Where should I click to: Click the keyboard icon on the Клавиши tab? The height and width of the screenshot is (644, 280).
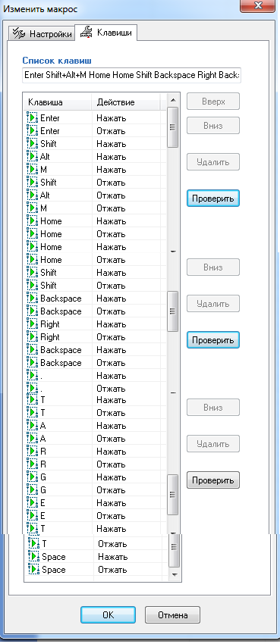point(87,32)
